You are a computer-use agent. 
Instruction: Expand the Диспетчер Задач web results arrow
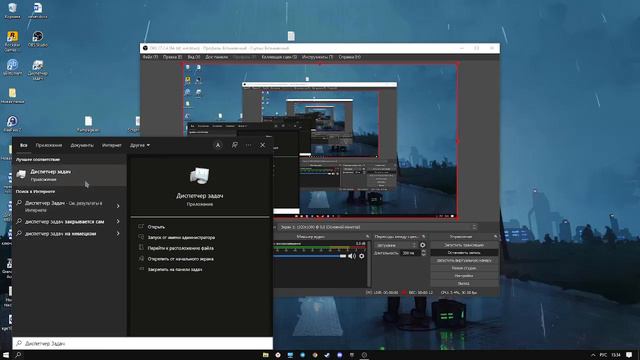[118, 206]
